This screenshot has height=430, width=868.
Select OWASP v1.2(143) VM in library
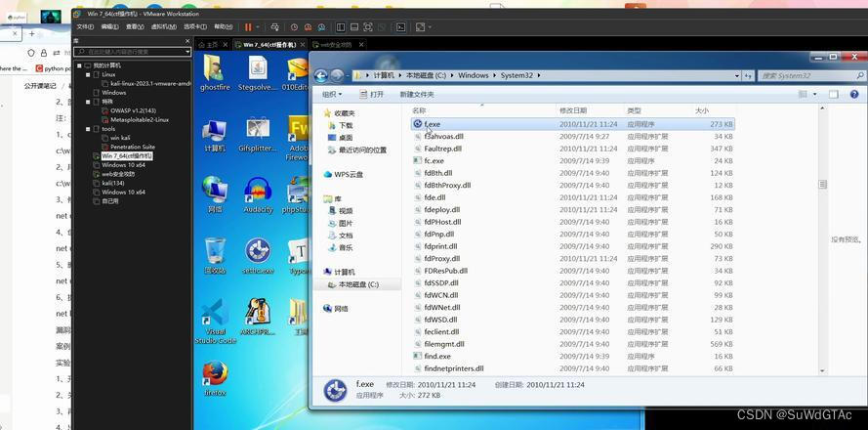(x=130, y=110)
